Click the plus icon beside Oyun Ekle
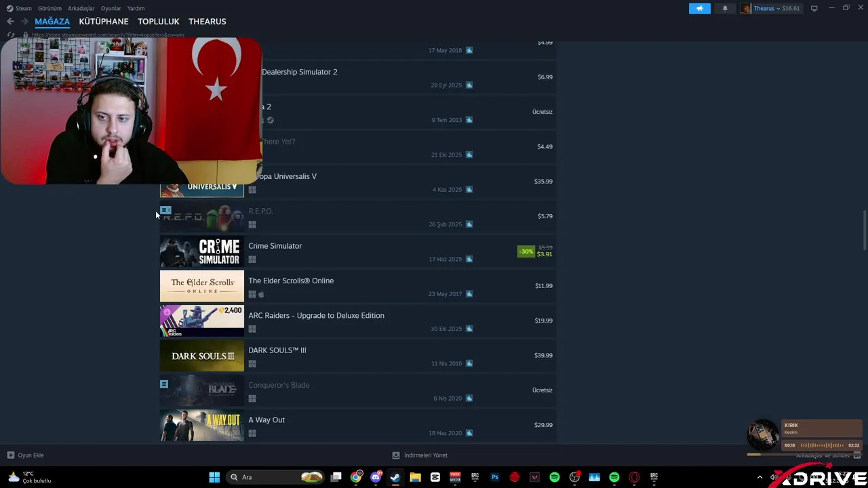868x488 pixels. (10, 455)
